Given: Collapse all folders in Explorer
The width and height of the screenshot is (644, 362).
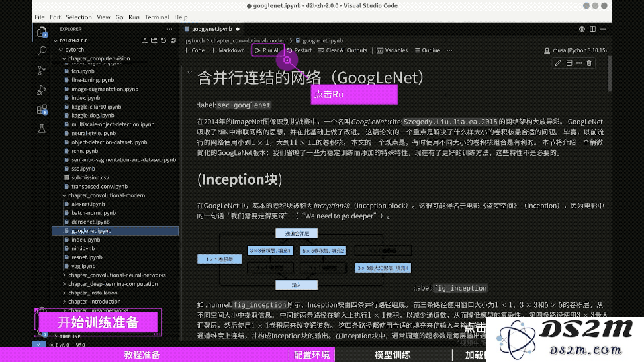Looking at the screenshot, I should (173, 40).
